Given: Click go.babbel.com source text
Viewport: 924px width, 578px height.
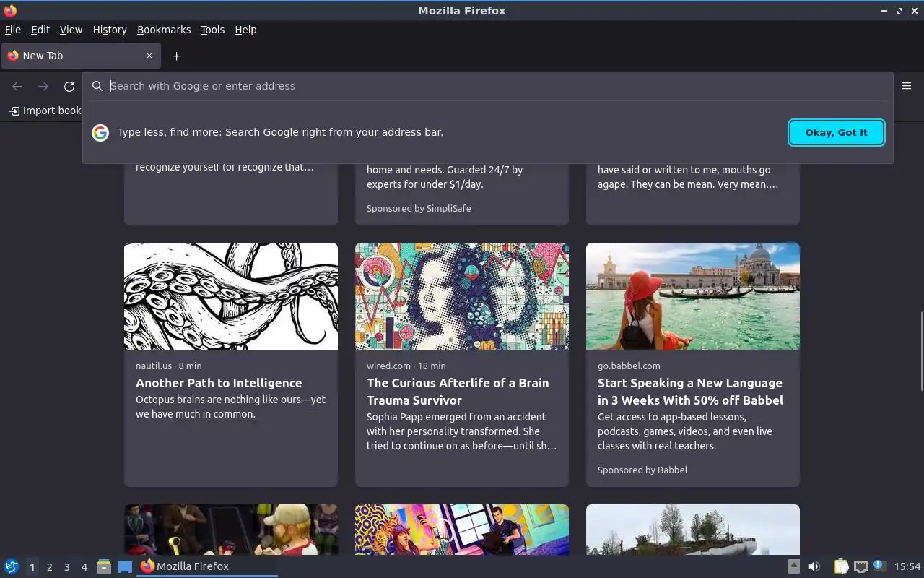Looking at the screenshot, I should click(x=629, y=366).
